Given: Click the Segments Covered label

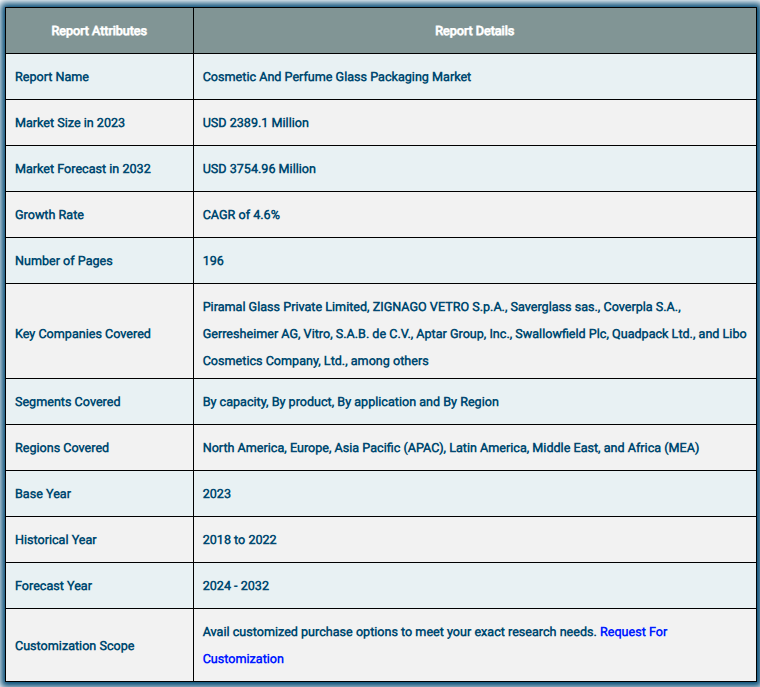Looking at the screenshot, I should (x=67, y=402).
